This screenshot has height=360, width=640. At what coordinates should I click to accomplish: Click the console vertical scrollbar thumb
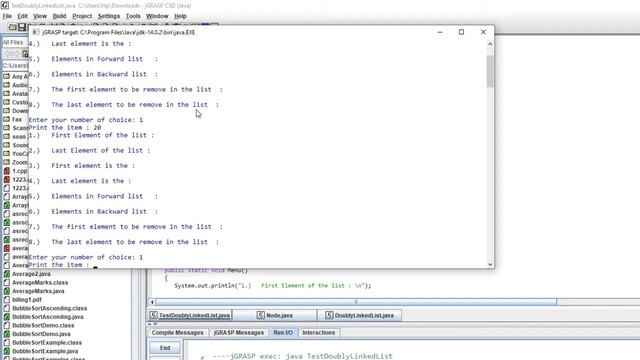point(490,71)
